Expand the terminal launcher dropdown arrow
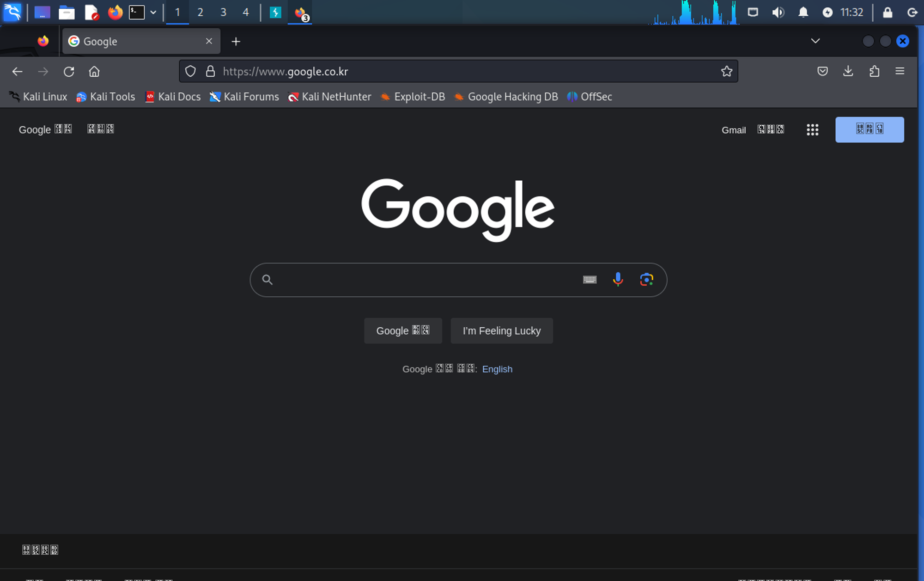 (153, 12)
